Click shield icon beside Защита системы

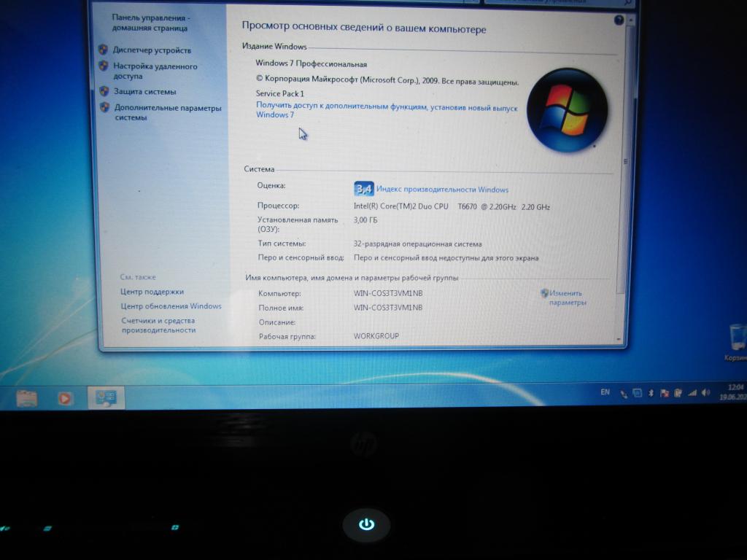coord(104,91)
